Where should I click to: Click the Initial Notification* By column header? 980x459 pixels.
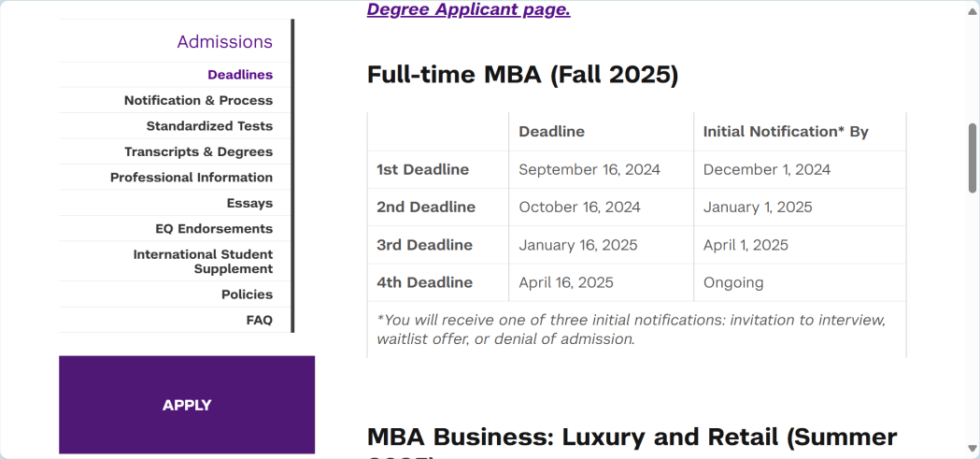[786, 132]
